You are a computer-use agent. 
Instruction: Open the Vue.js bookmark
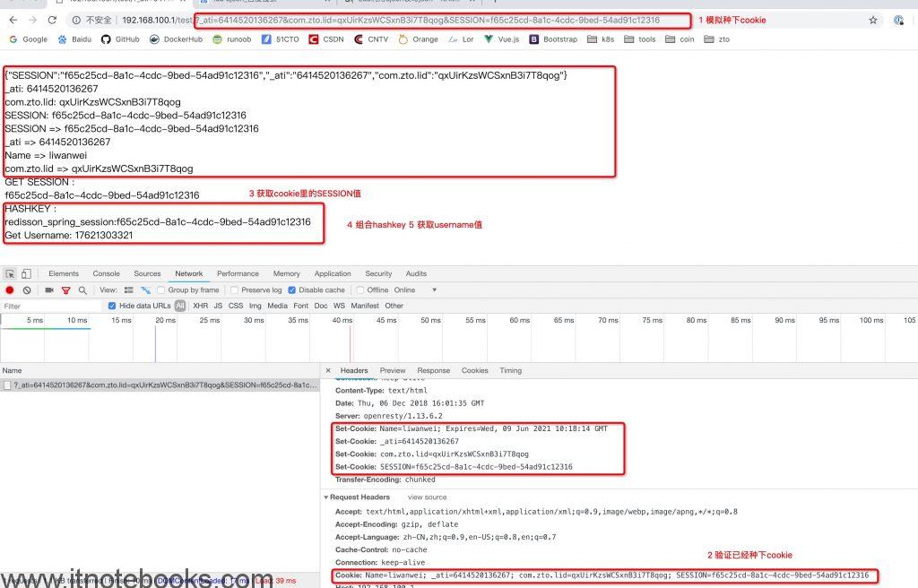502,39
